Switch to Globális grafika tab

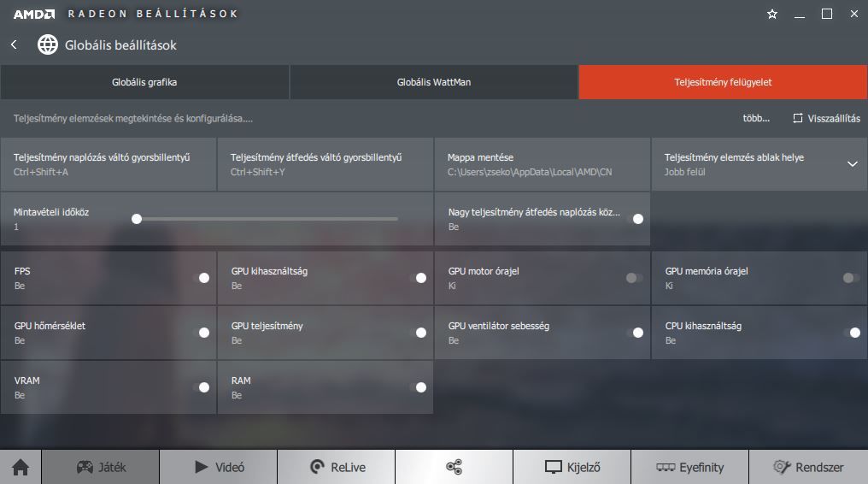pyautogui.click(x=144, y=82)
